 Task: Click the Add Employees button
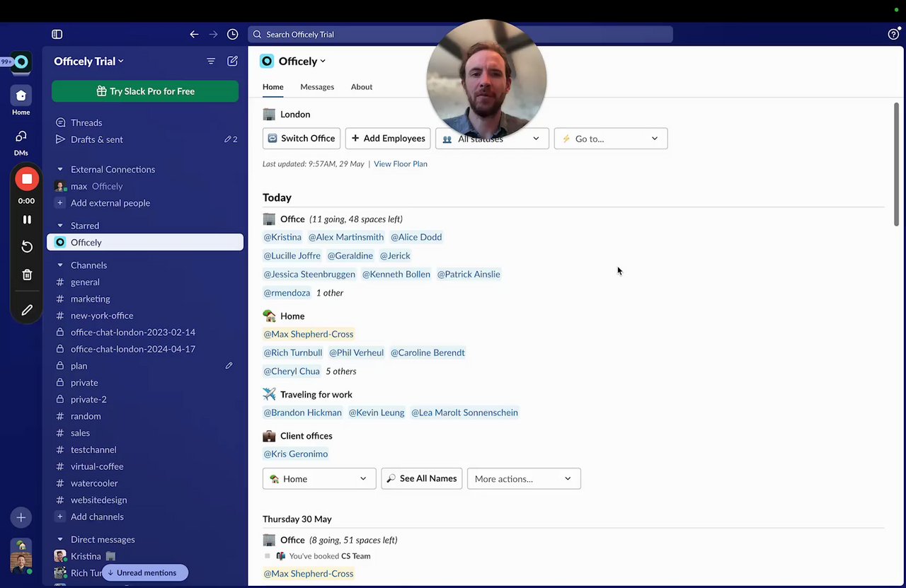388,139
